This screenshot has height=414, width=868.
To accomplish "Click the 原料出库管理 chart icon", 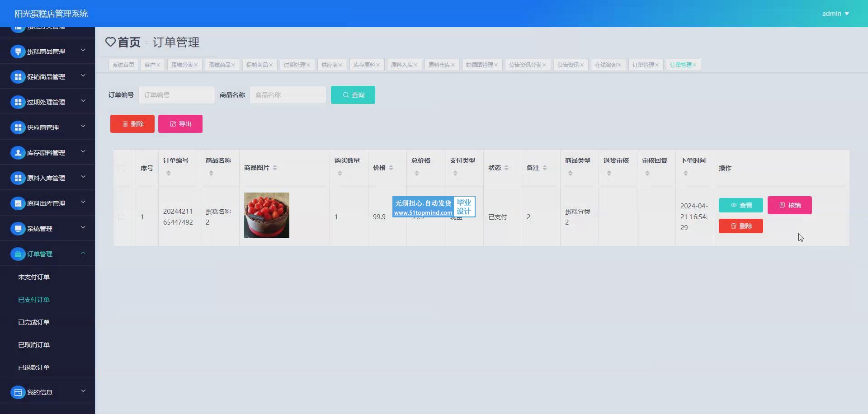I will (18, 203).
